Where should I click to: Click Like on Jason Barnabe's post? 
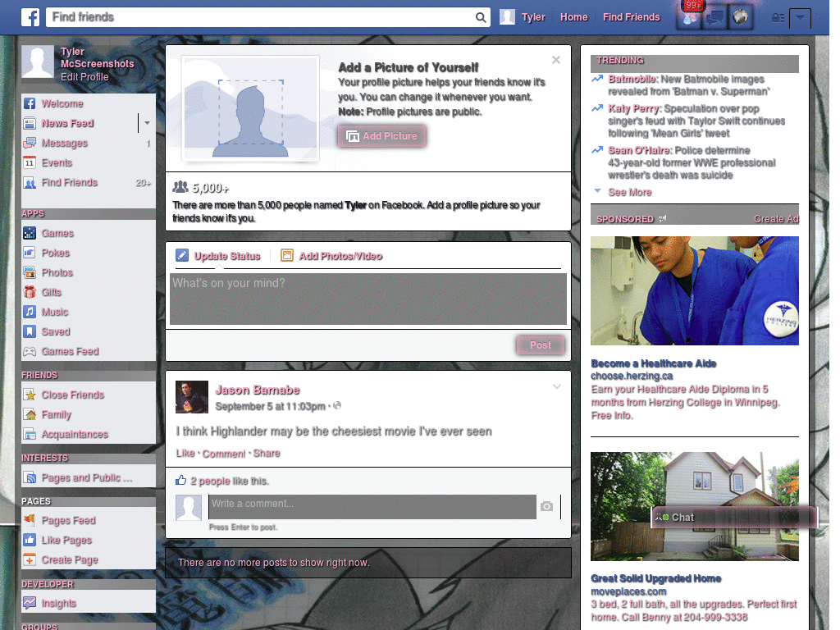(x=185, y=453)
